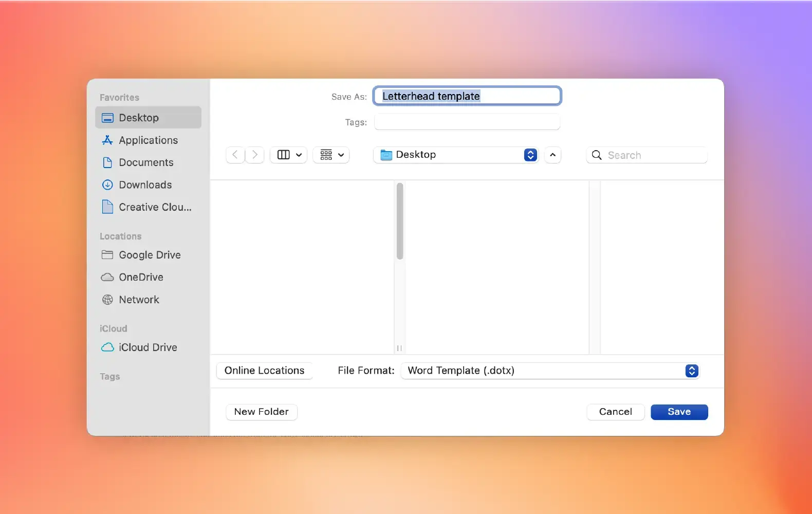Click the OneDrive cloud icon
This screenshot has height=514, width=812.
point(107,277)
